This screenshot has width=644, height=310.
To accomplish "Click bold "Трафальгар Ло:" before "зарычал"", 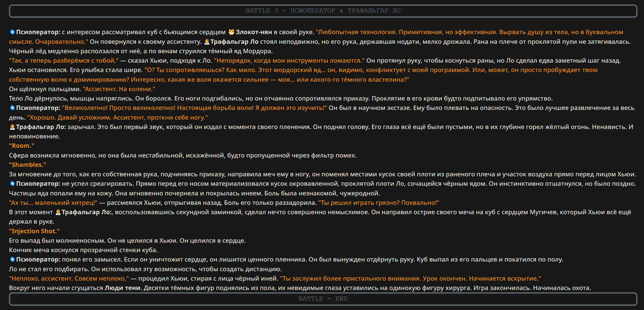I will click(41, 127).
